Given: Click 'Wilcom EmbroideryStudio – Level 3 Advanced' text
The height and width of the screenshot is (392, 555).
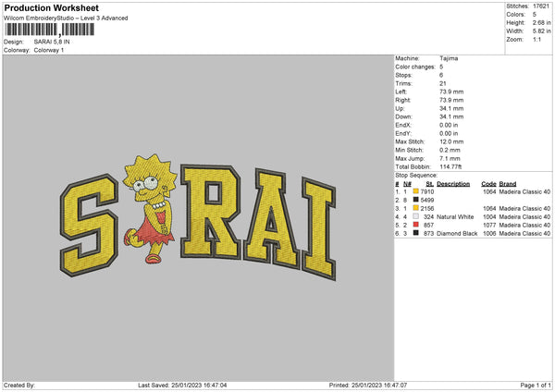Looking at the screenshot, I should point(66,18).
